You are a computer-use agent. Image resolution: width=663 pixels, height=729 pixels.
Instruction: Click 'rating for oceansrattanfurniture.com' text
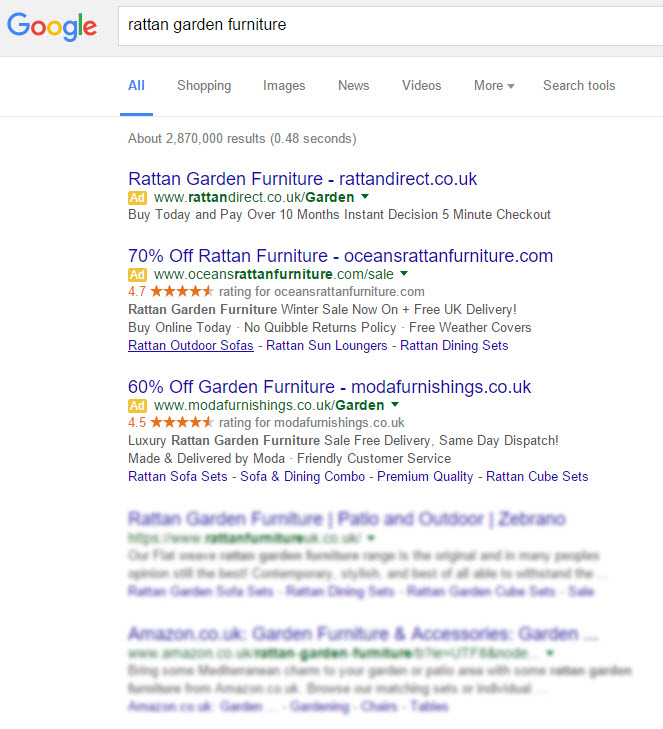click(322, 292)
